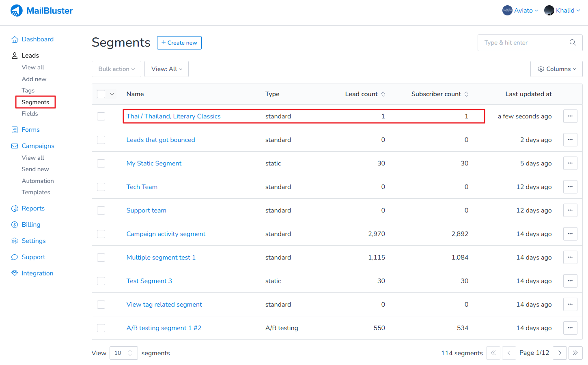
Task: Click the segments-per-page stepper showing 10
Action: [x=123, y=353]
